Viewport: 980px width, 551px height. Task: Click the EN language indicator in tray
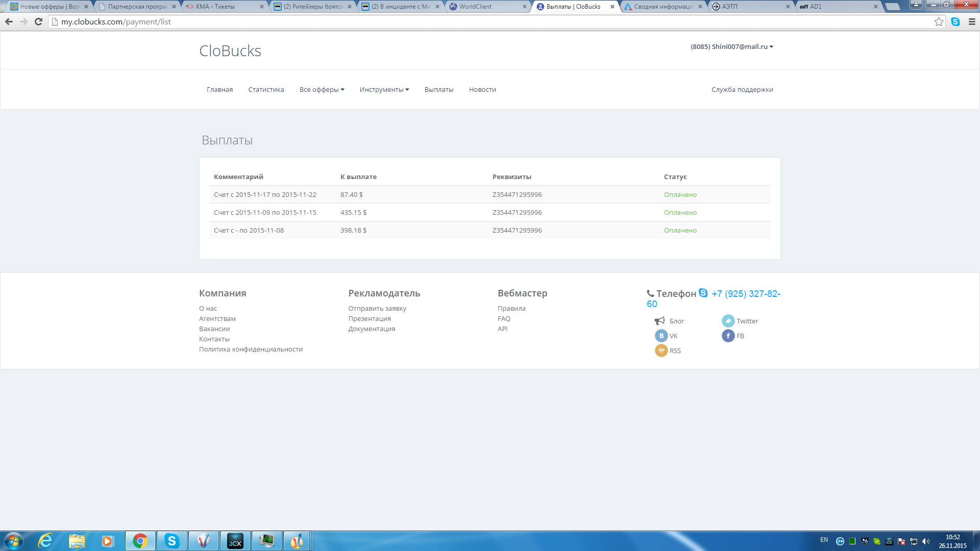pos(824,540)
